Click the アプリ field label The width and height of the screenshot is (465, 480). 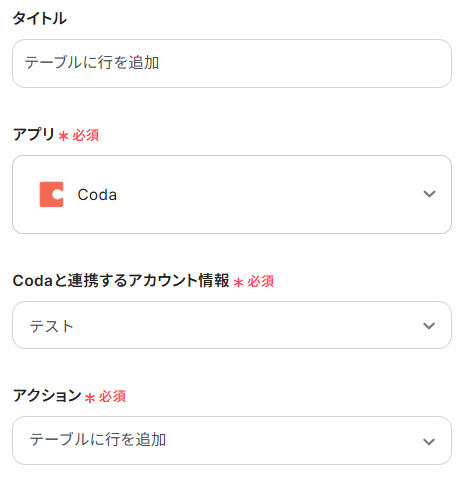(x=33, y=134)
